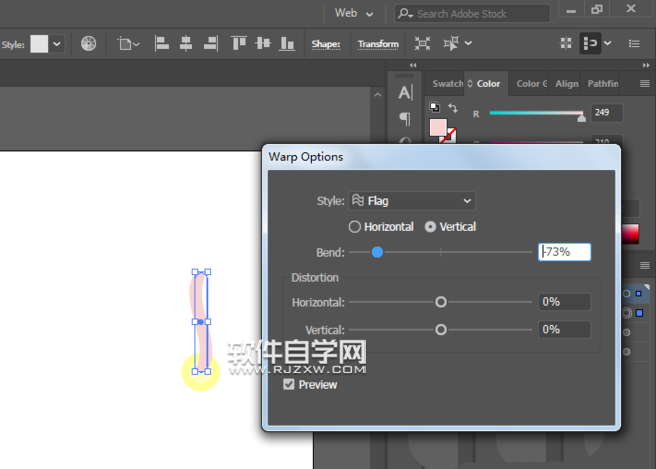Click the horizontal align center icon
The width and height of the screenshot is (656, 469).
pyautogui.click(x=187, y=44)
